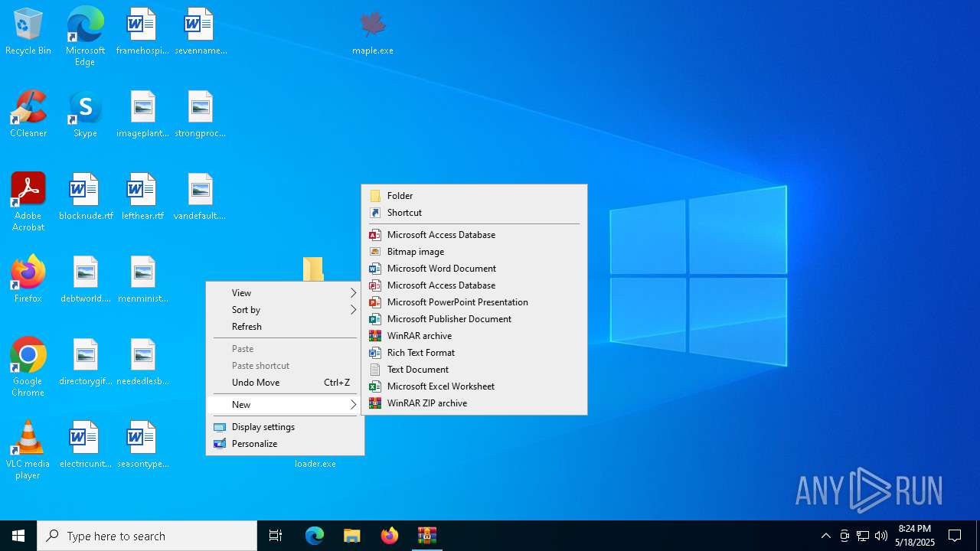980x551 pixels.
Task: Open the Windows Start menu
Action: tap(18, 536)
